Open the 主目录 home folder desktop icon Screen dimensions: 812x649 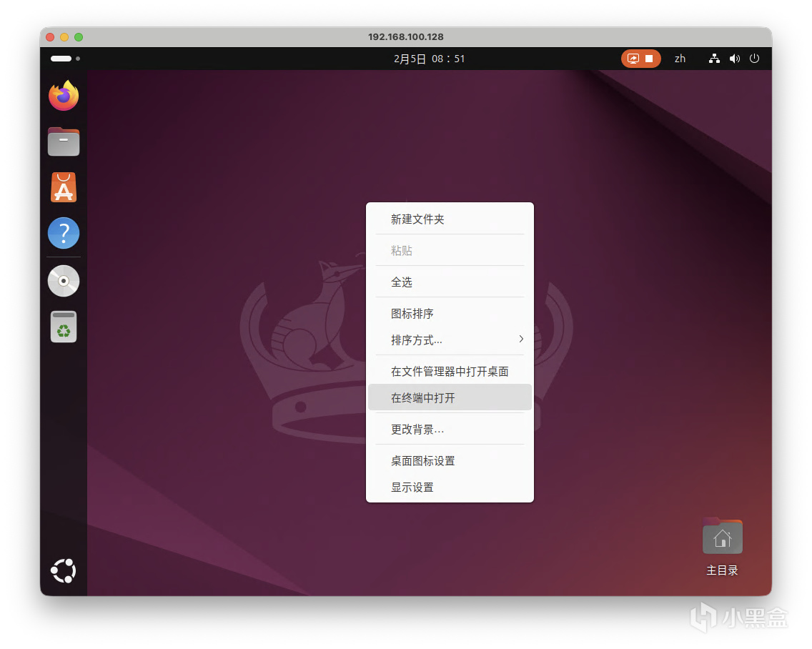(722, 547)
